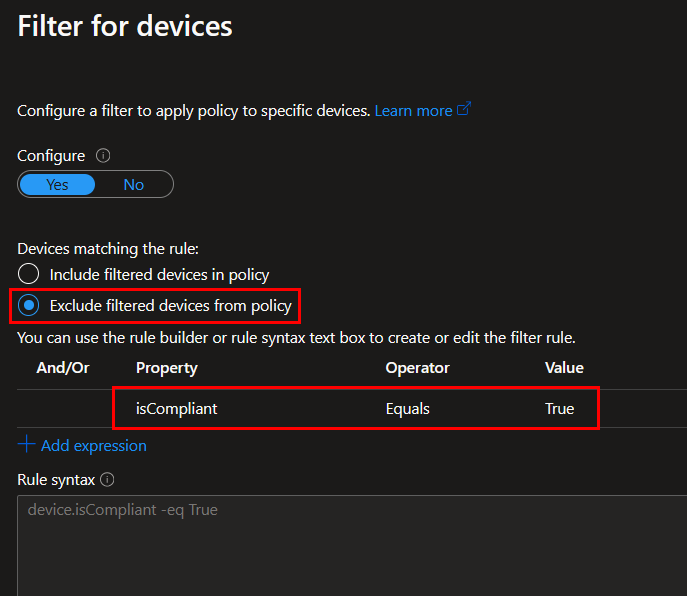Viewport: 687px width, 596px height.
Task: Click the Property column header
Action: click(167, 368)
